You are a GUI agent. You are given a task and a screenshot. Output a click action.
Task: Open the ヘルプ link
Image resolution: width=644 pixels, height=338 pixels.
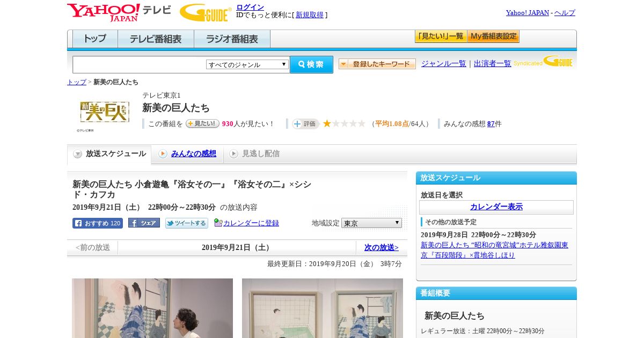tap(565, 13)
